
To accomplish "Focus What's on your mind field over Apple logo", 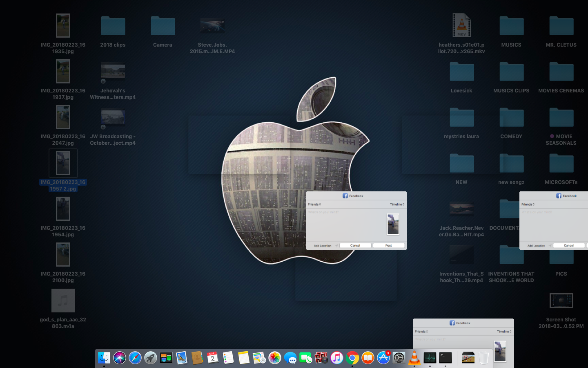I will pyautogui.click(x=345, y=224).
